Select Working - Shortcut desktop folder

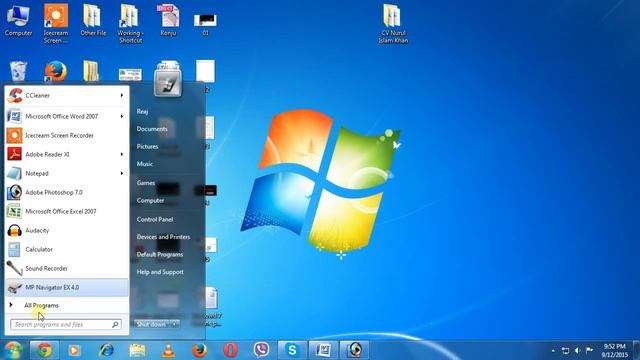130,23
